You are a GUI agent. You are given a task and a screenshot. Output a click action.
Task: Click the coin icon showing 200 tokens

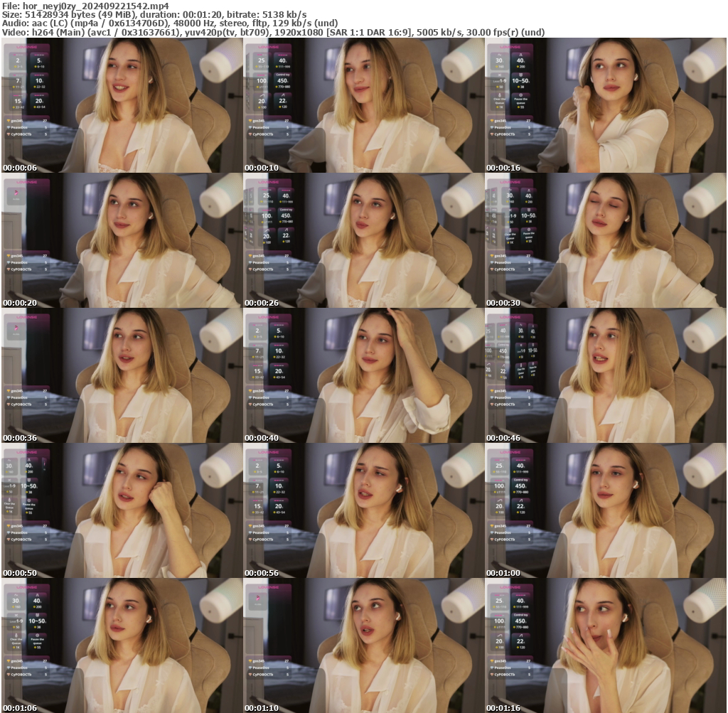point(518,67)
